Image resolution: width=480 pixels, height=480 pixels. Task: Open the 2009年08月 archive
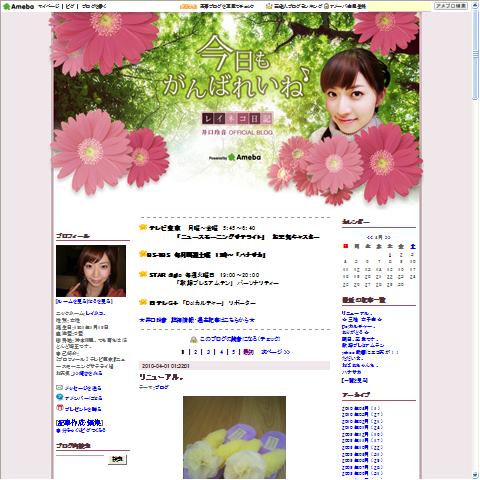click(x=355, y=460)
